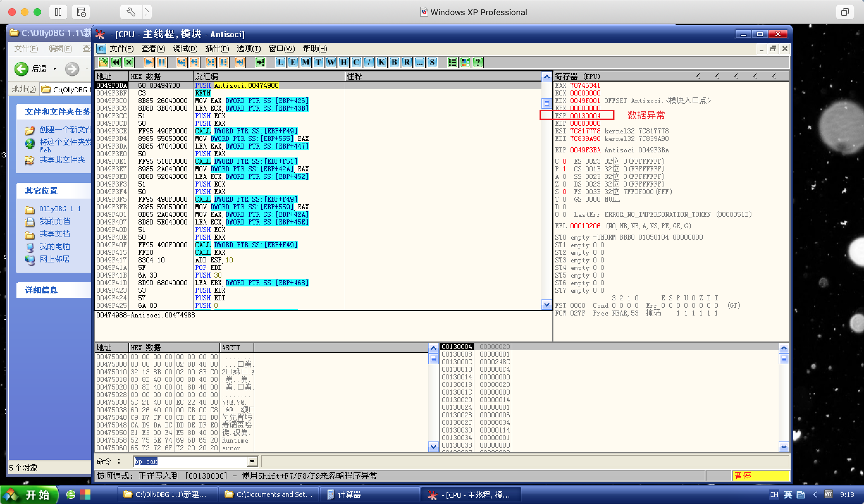
Task: Click the green Help question mark icon
Action: click(x=478, y=62)
